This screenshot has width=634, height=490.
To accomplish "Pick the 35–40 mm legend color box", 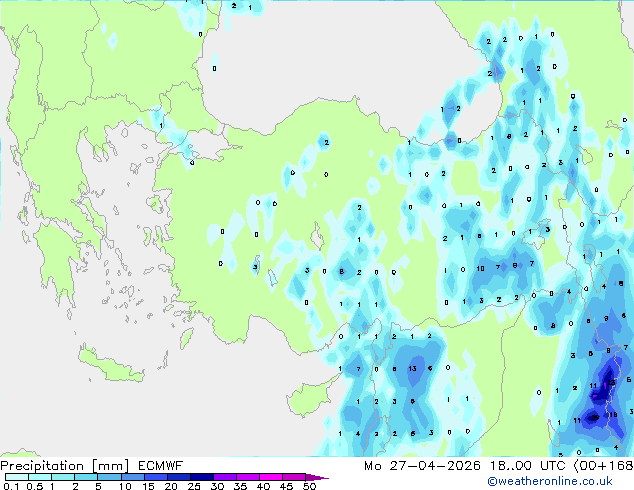I will pyautogui.click(x=247, y=477).
